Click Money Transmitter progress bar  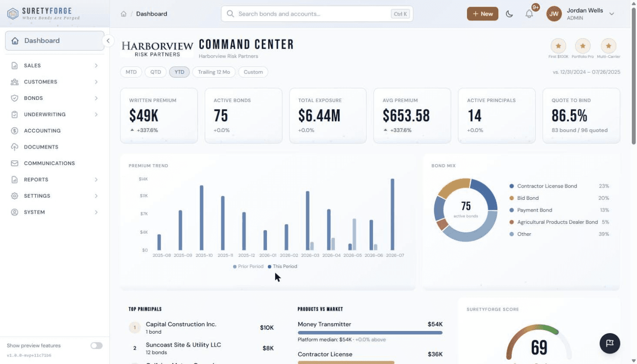370,333
